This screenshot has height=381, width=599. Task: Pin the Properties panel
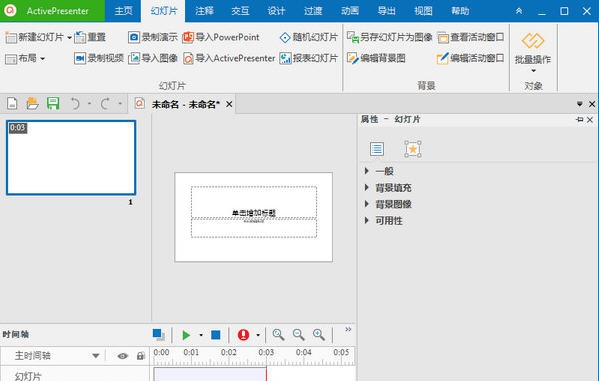(580, 120)
